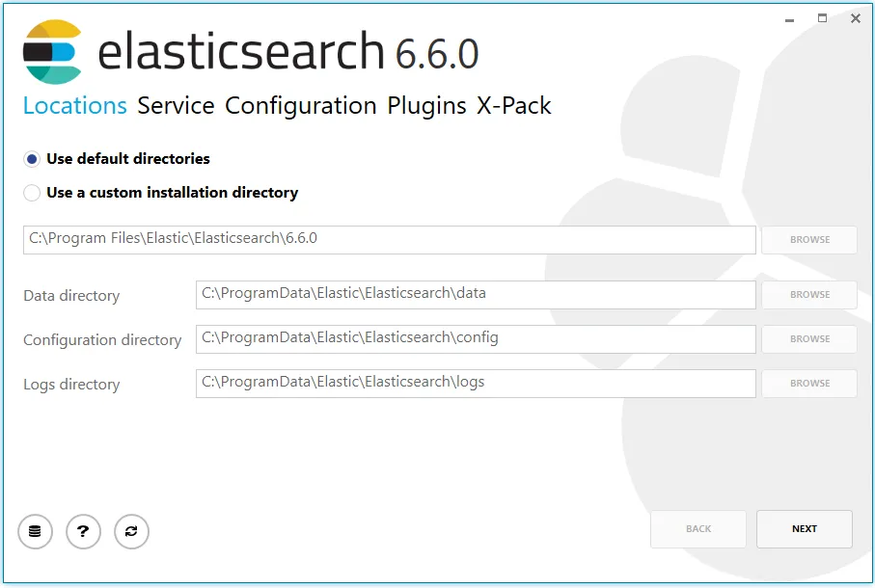The image size is (875, 588).
Task: Click the circular refresh arrows icon
Action: [x=131, y=531]
